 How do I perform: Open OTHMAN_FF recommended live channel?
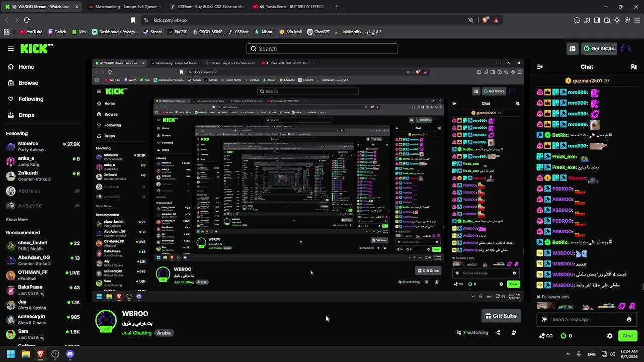click(43, 275)
